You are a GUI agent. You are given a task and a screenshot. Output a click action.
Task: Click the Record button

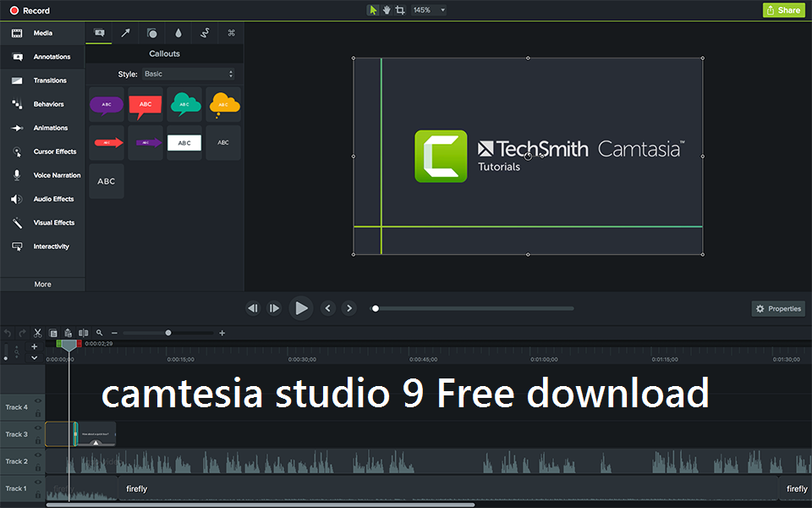coord(30,10)
